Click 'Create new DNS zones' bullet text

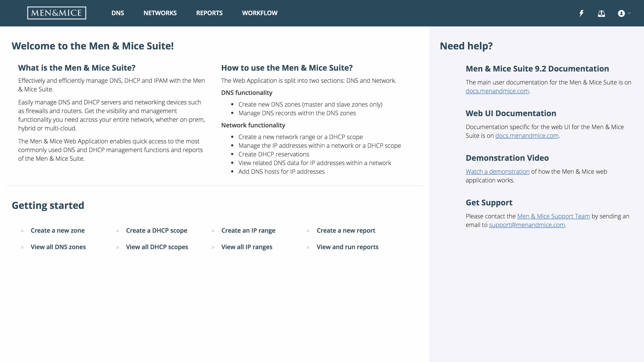[x=310, y=104]
